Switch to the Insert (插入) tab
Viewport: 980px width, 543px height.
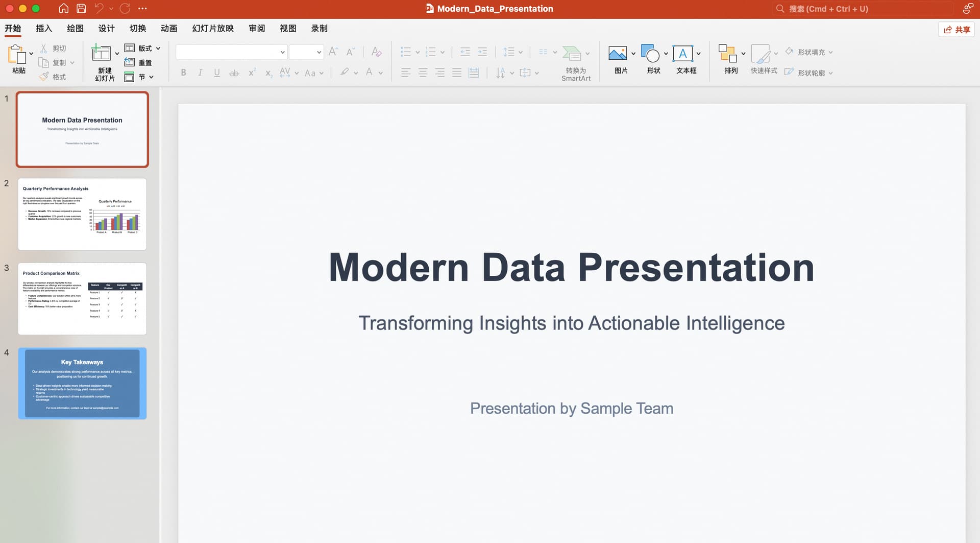44,29
